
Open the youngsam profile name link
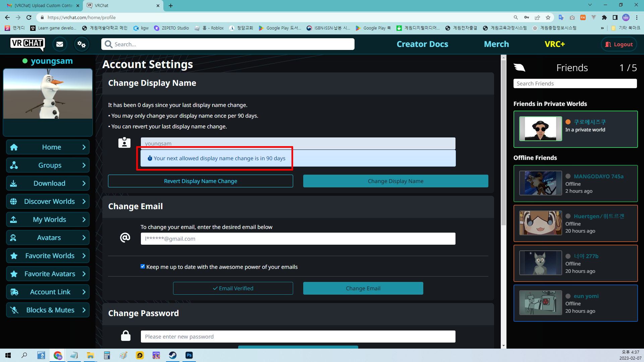click(52, 61)
